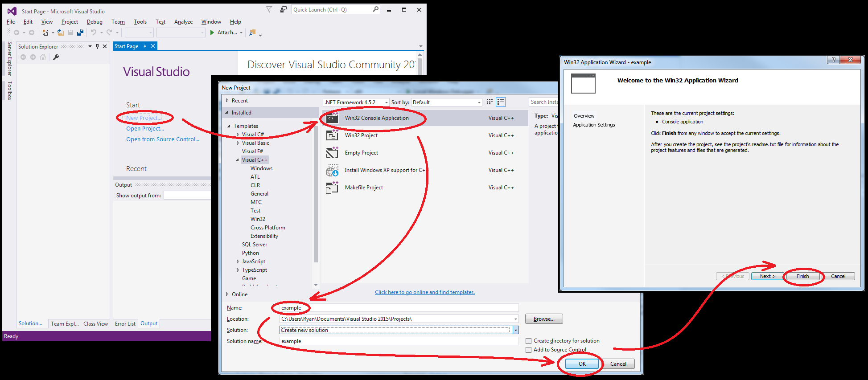Enable Create directory for solution checkbox
The image size is (868, 380).
pos(529,341)
